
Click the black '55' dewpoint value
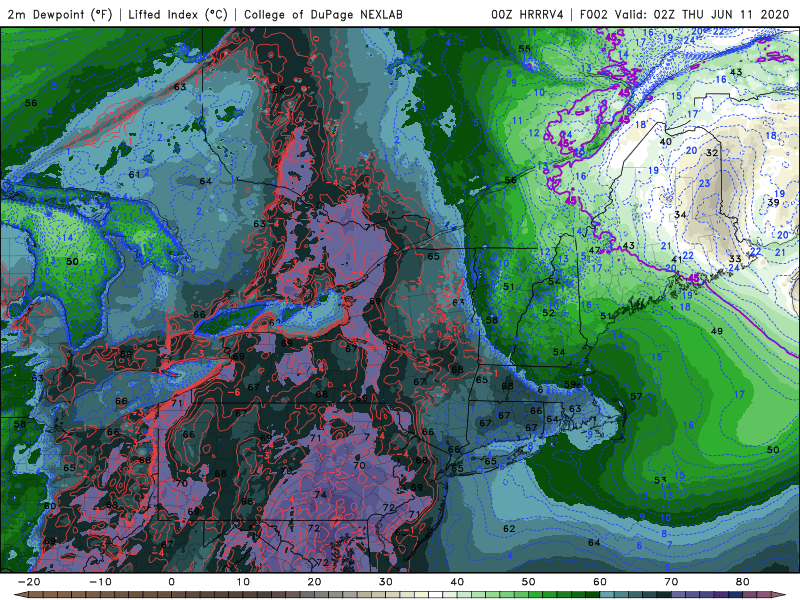pyautogui.click(x=524, y=49)
